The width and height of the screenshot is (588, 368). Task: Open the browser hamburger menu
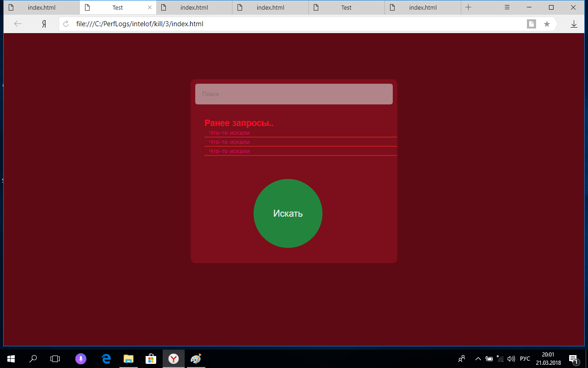pyautogui.click(x=507, y=7)
